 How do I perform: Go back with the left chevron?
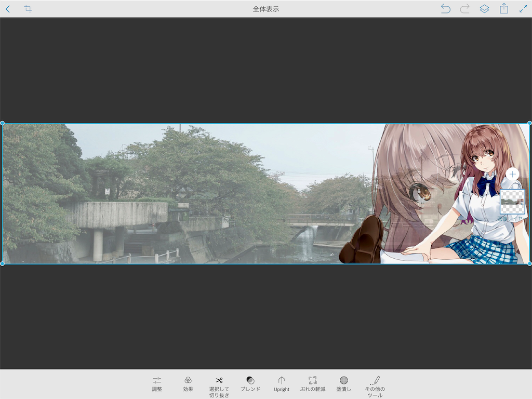tap(8, 9)
